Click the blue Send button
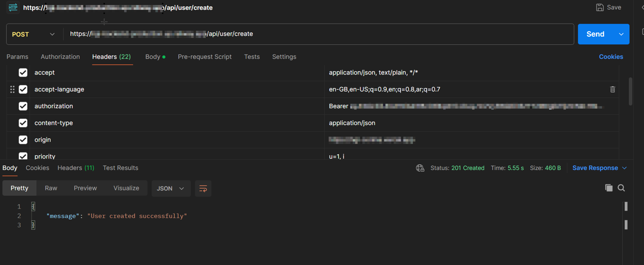Screen dimensions: 644x265 click(595, 34)
